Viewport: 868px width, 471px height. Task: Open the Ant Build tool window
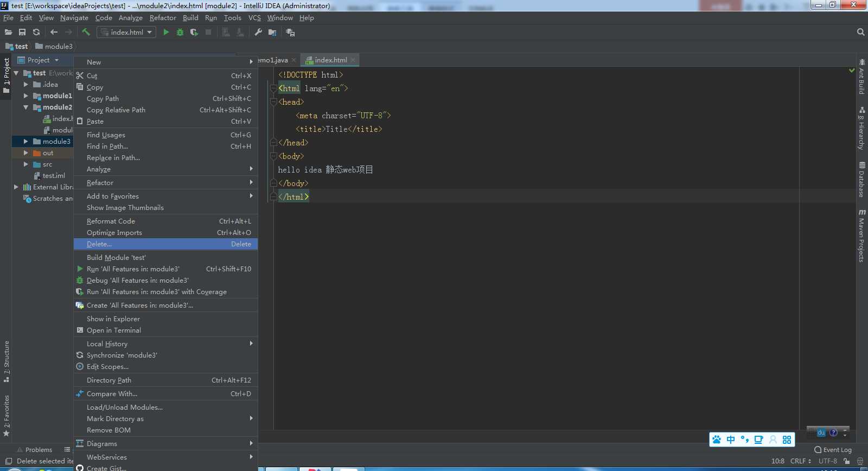point(861,77)
